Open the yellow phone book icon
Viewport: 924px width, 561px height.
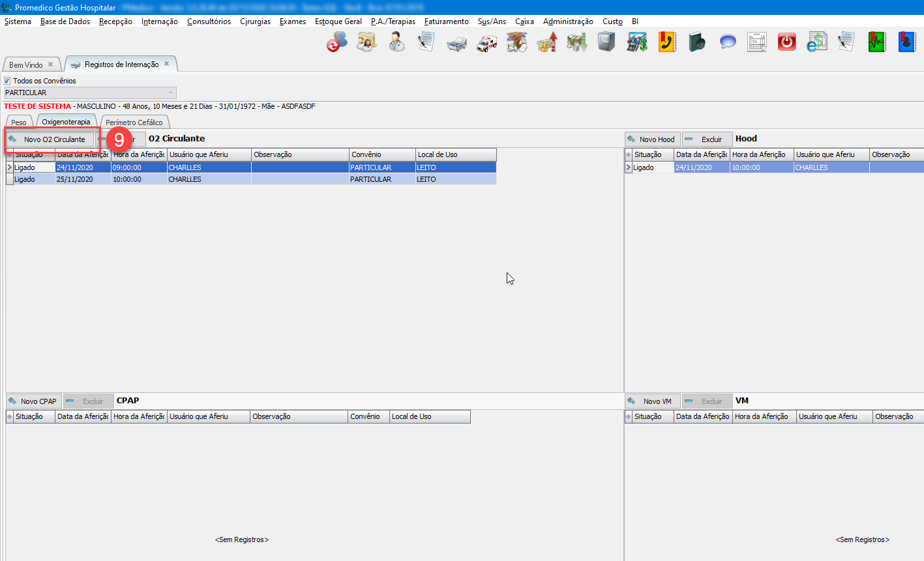pos(666,43)
